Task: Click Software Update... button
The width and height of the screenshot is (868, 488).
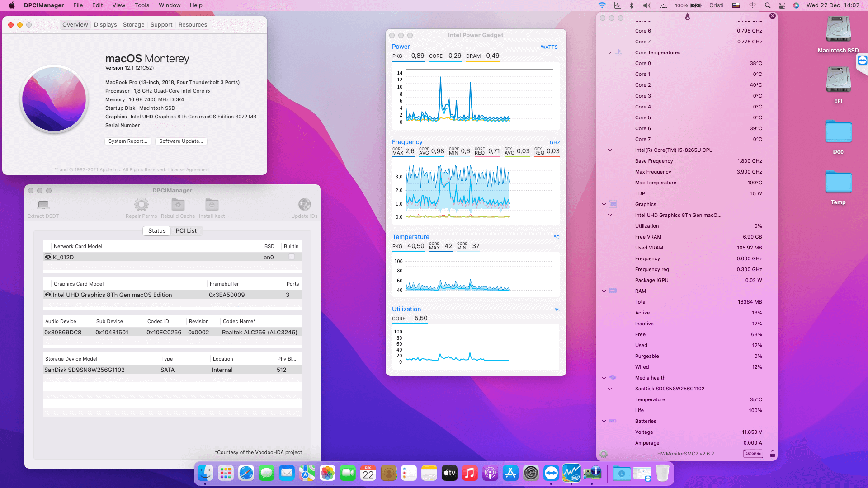Action: tap(181, 141)
